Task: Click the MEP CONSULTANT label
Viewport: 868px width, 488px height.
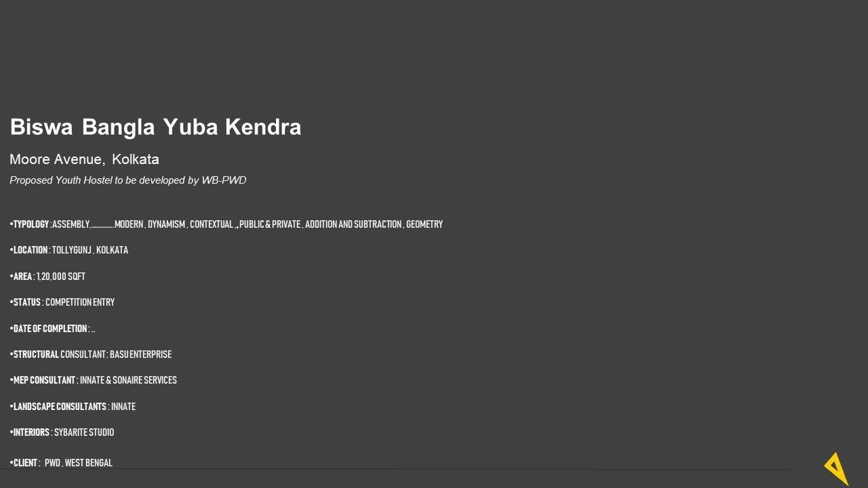Action: [44, 380]
